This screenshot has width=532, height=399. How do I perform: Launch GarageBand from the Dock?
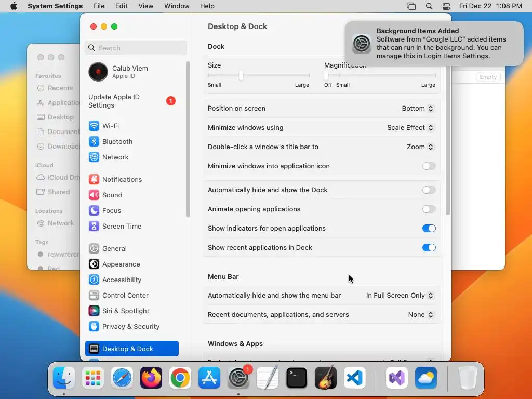326,378
